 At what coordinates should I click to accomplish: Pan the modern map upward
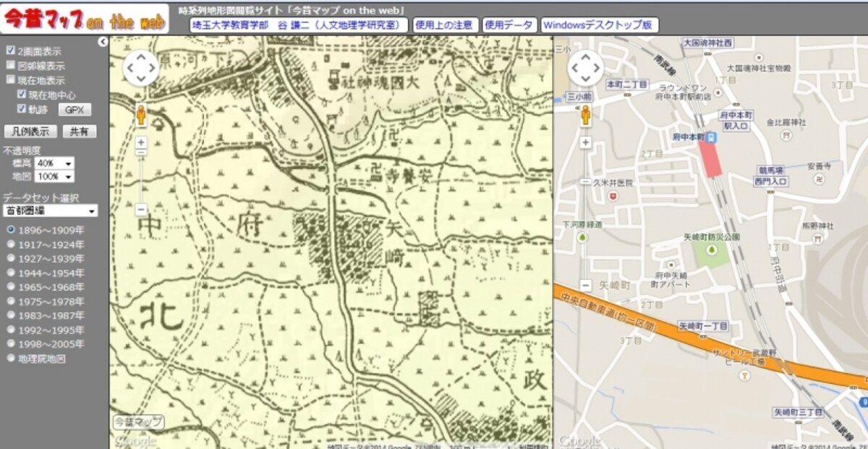click(x=585, y=57)
